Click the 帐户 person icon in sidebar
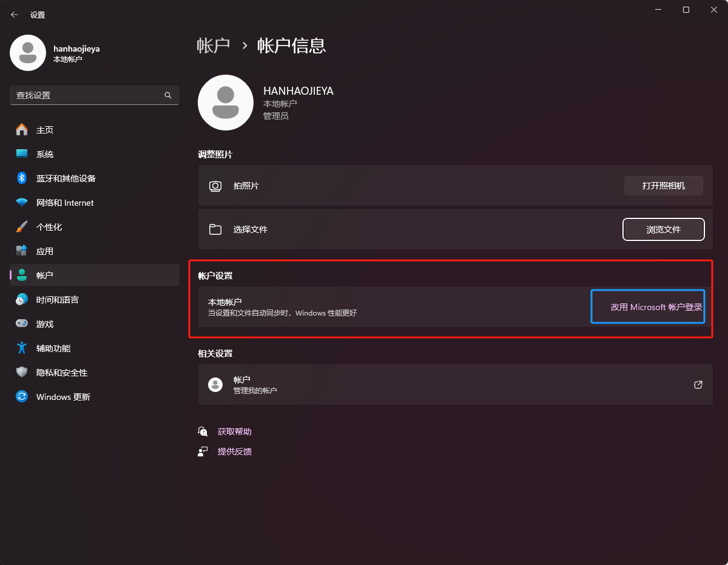Image resolution: width=728 pixels, height=565 pixels. [x=22, y=276]
